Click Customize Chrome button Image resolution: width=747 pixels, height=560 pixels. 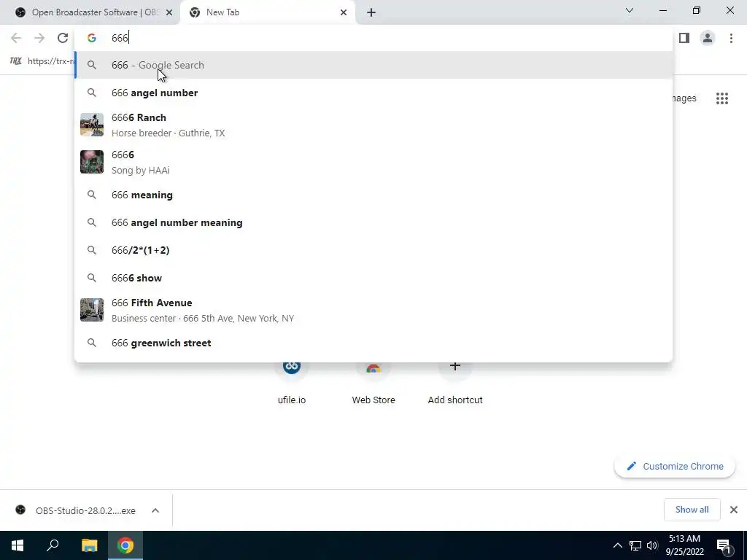coord(675,466)
